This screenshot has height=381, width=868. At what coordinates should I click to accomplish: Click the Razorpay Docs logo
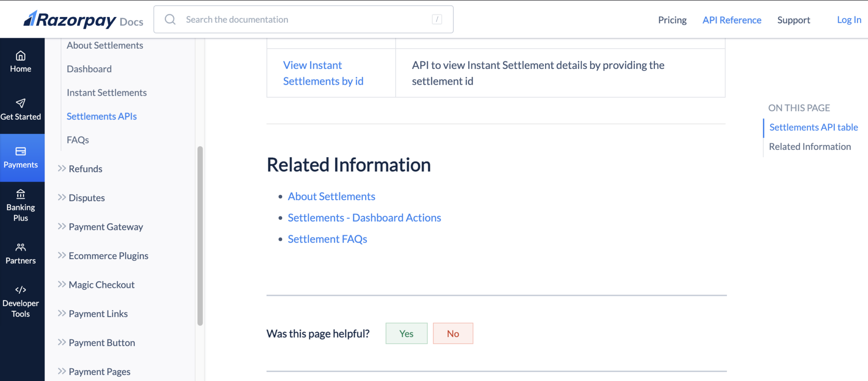pyautogui.click(x=83, y=19)
